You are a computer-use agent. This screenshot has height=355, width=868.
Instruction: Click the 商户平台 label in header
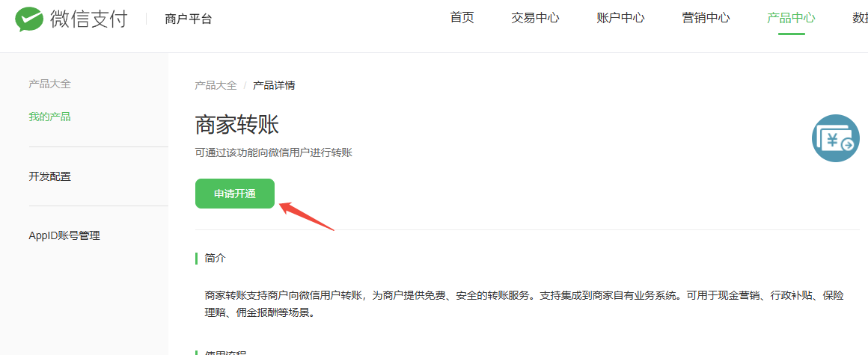189,19
